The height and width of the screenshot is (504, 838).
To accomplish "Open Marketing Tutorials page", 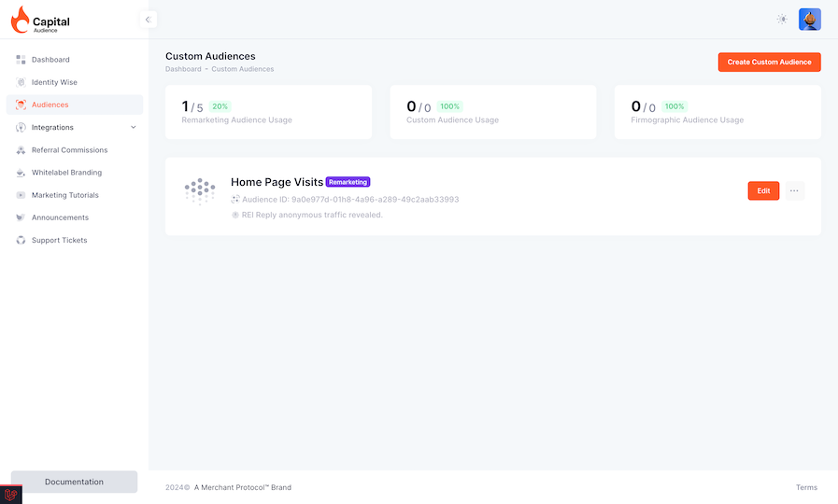I will point(75,195).
